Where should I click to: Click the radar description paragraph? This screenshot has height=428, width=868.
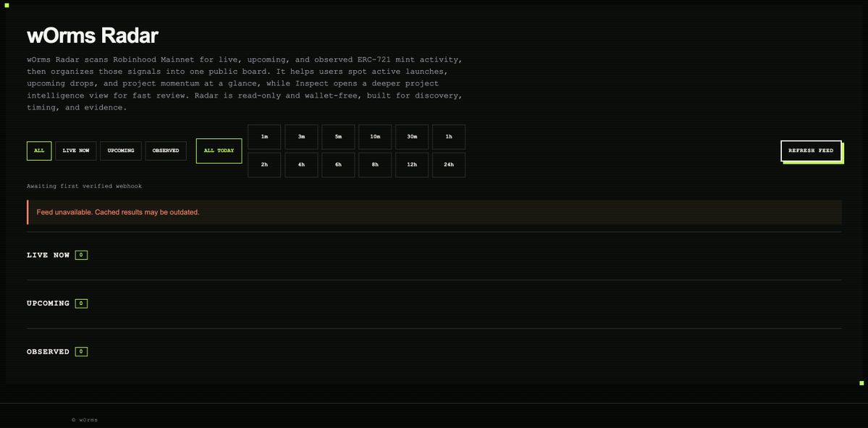pyautogui.click(x=244, y=83)
